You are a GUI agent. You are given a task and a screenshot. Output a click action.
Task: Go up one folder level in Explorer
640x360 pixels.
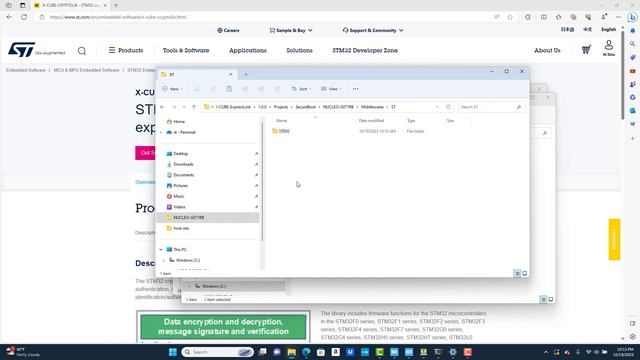[x=194, y=107]
